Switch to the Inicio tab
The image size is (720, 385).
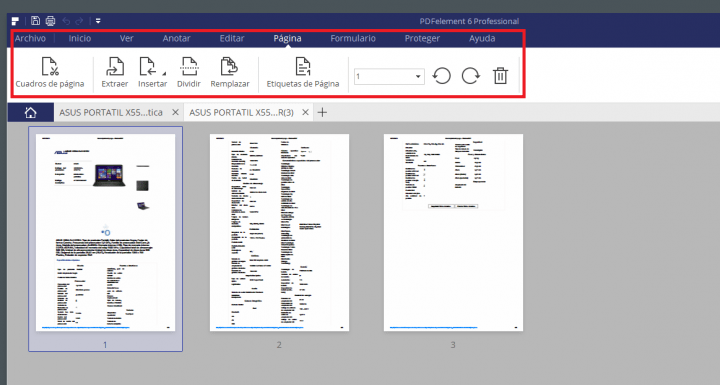click(x=80, y=39)
